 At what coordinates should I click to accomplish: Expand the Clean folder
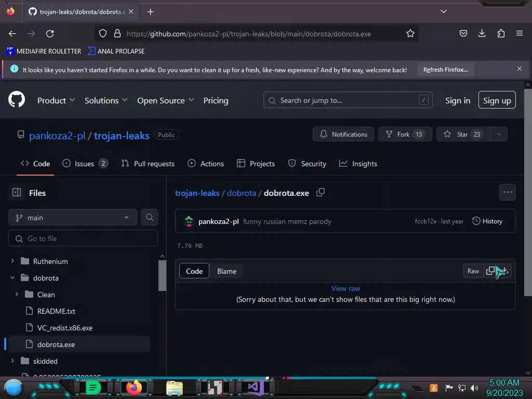(17, 294)
